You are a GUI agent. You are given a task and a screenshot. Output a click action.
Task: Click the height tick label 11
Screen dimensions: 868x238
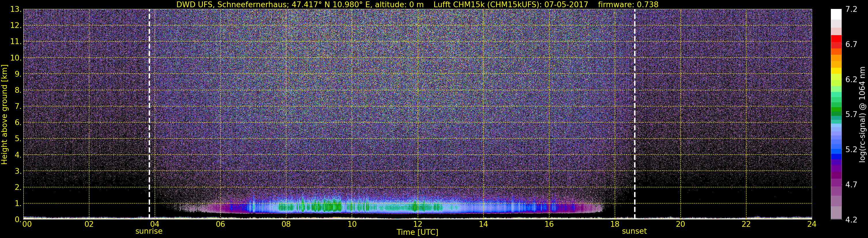16,42
